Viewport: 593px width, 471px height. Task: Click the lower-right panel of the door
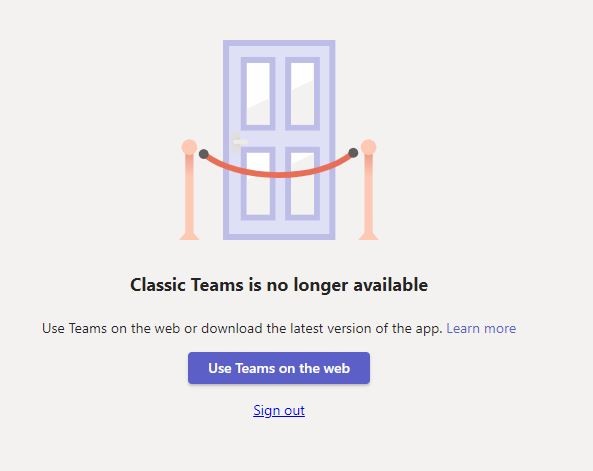click(302, 183)
